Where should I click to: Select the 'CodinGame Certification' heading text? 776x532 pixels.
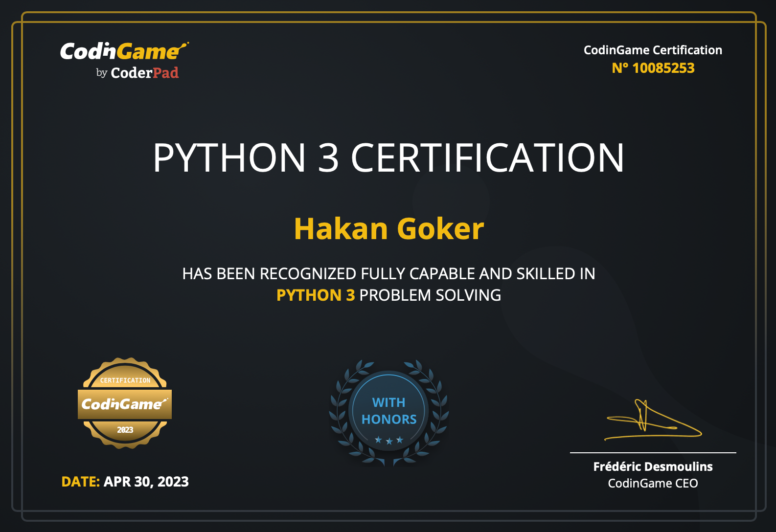click(x=653, y=50)
